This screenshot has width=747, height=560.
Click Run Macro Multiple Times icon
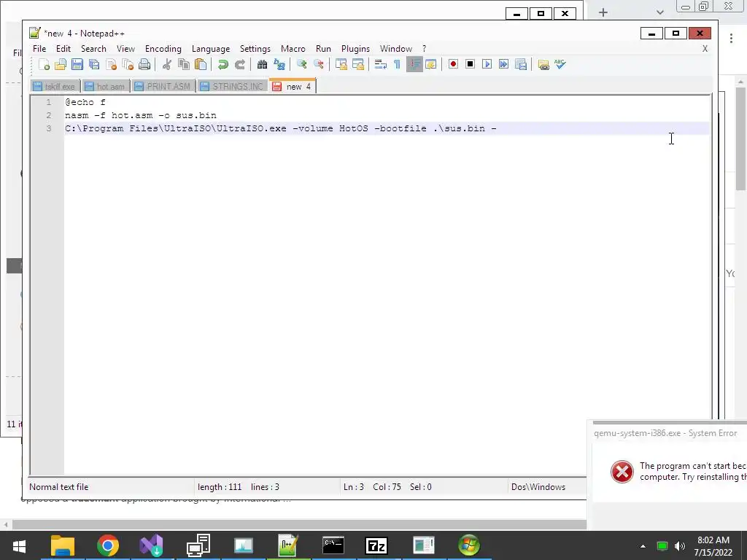pos(503,64)
